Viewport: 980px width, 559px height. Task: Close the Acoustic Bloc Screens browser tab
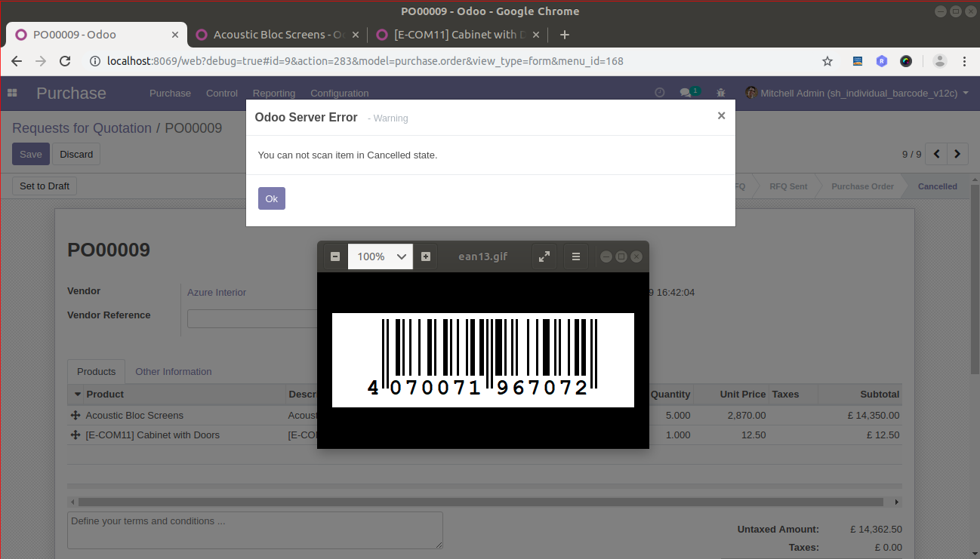(x=356, y=35)
